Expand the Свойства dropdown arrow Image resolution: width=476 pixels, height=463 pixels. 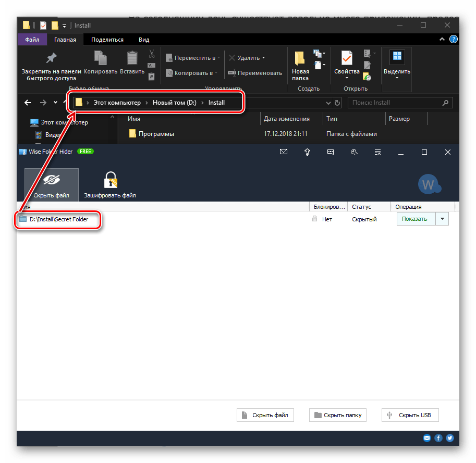[x=347, y=78]
